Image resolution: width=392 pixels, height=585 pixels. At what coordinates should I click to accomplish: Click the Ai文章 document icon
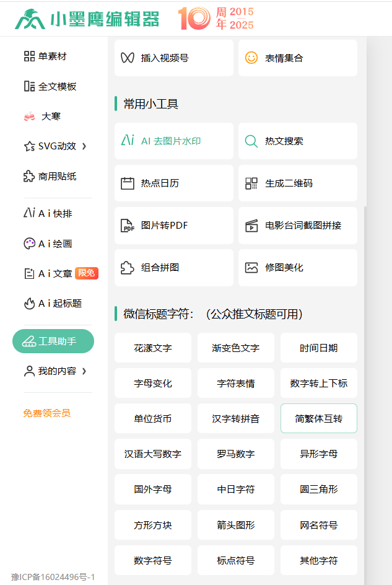[30, 273]
